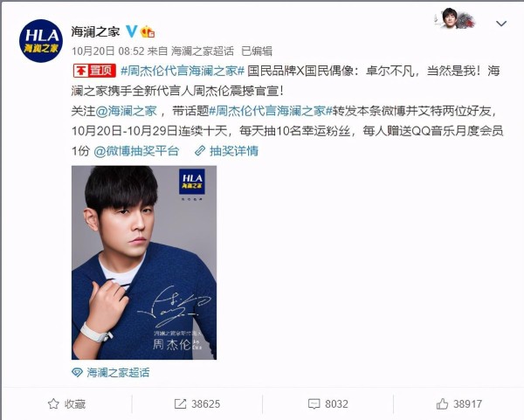Click the profile card thumbnail top right

point(454,18)
